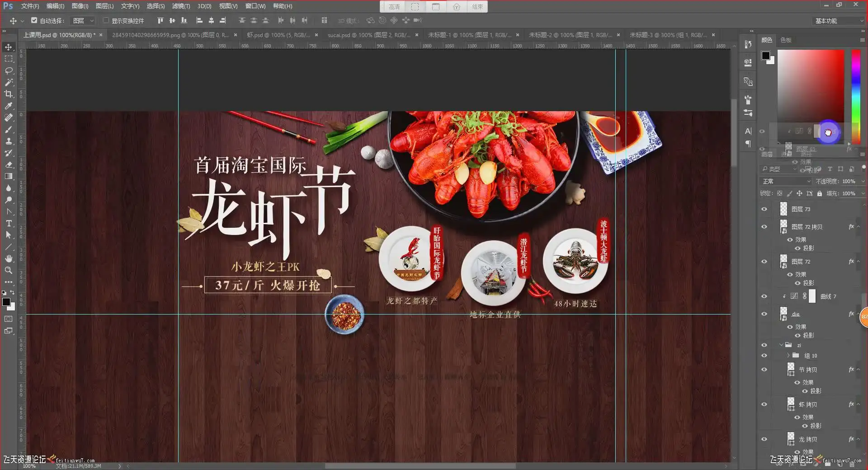Select the Magic Wand tool

[x=9, y=82]
